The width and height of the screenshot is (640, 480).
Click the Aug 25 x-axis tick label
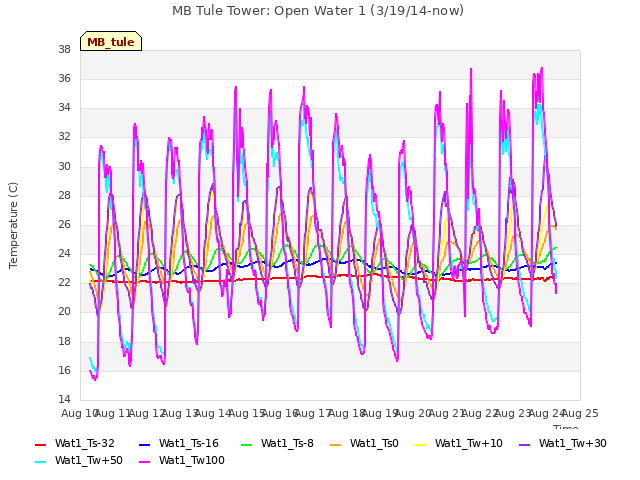click(x=580, y=413)
